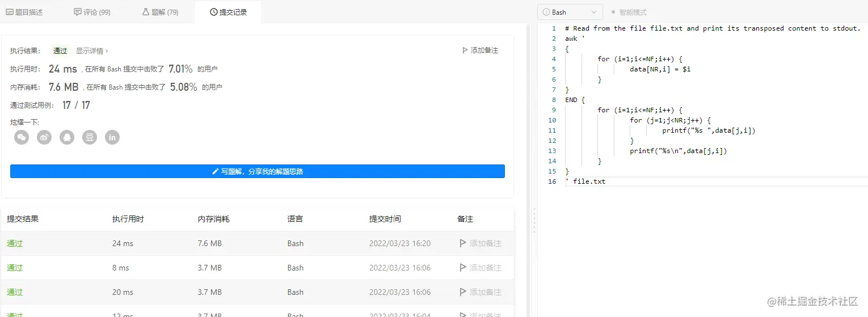Image resolution: width=868 pixels, height=317 pixels.
Task: Click the 17 / 17 test cases value
Action: 76,105
